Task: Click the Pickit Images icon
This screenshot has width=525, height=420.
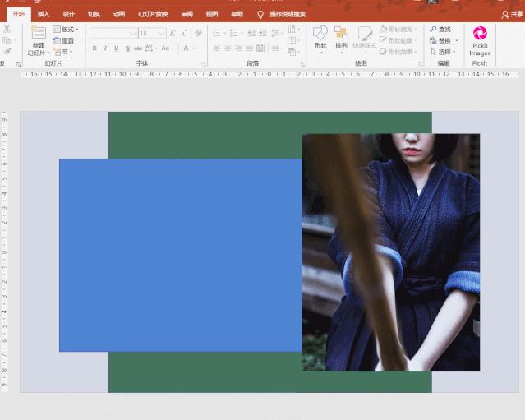Action: pos(480,34)
